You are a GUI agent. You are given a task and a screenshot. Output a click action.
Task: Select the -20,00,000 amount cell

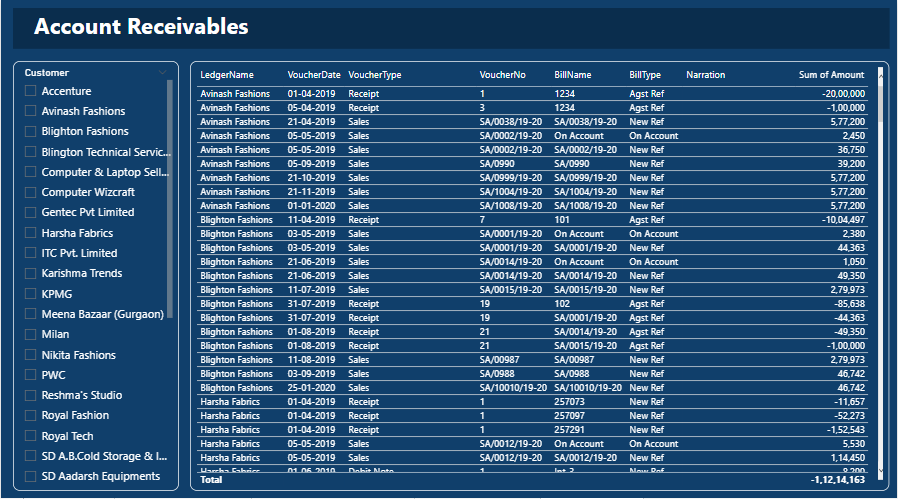click(x=843, y=93)
